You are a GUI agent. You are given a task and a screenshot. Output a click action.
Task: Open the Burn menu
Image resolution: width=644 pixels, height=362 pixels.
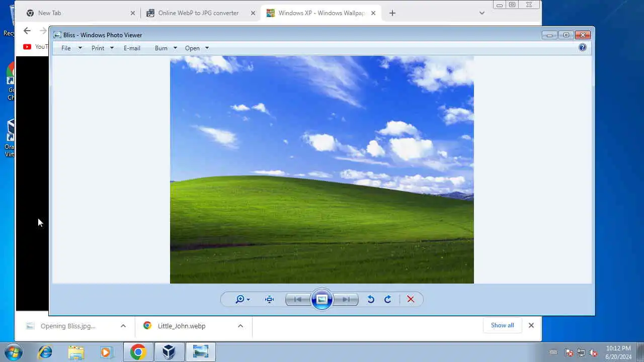coord(161,48)
